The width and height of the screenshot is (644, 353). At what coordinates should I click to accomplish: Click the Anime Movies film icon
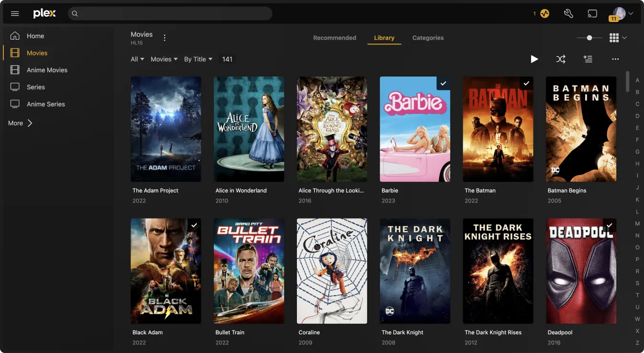click(x=15, y=70)
